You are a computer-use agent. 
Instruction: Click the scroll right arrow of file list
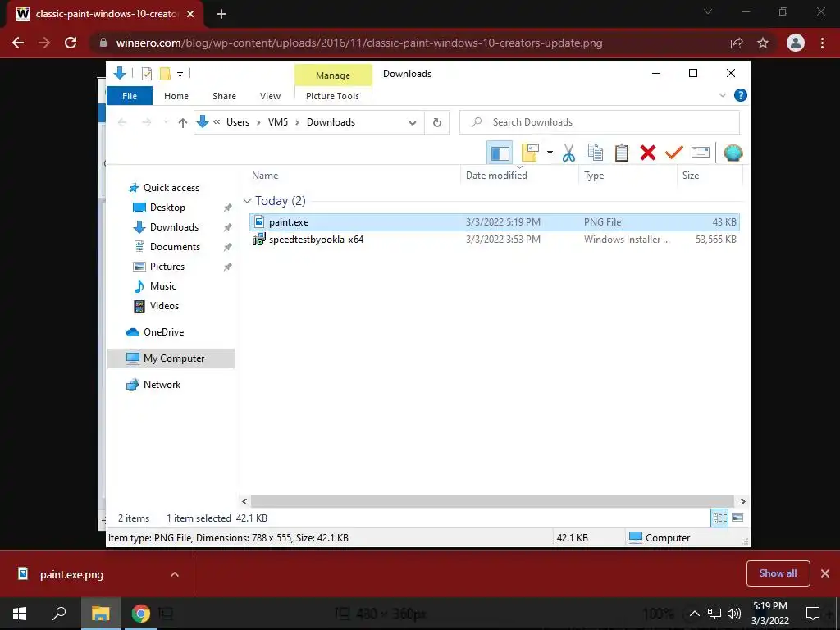coord(742,501)
